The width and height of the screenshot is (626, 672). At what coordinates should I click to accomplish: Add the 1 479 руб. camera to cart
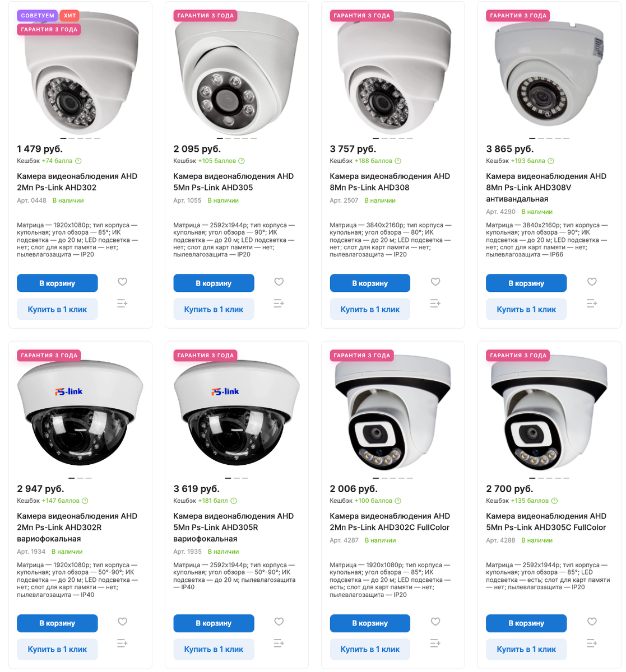tap(57, 283)
